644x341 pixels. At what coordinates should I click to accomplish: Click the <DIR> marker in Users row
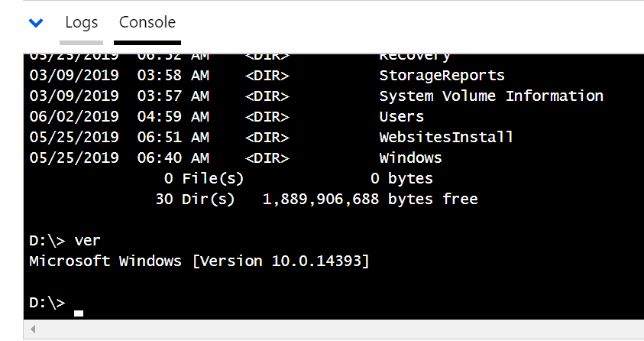tap(267, 117)
